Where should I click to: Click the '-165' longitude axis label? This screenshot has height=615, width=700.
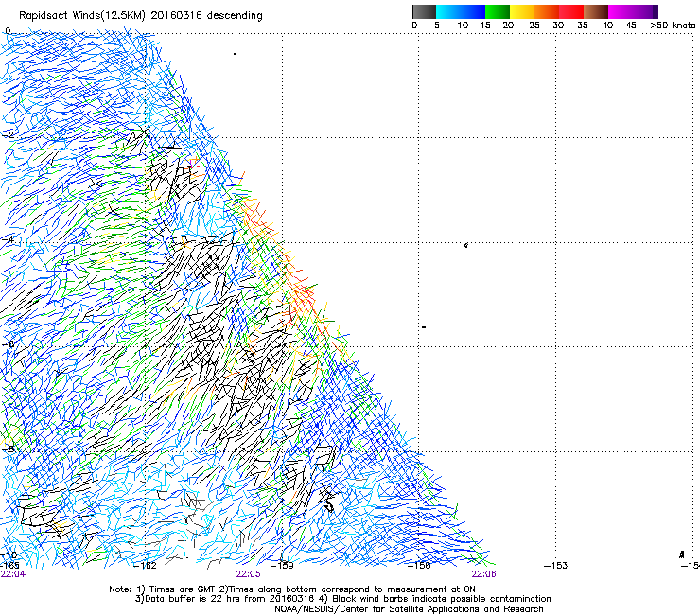coord(9,565)
